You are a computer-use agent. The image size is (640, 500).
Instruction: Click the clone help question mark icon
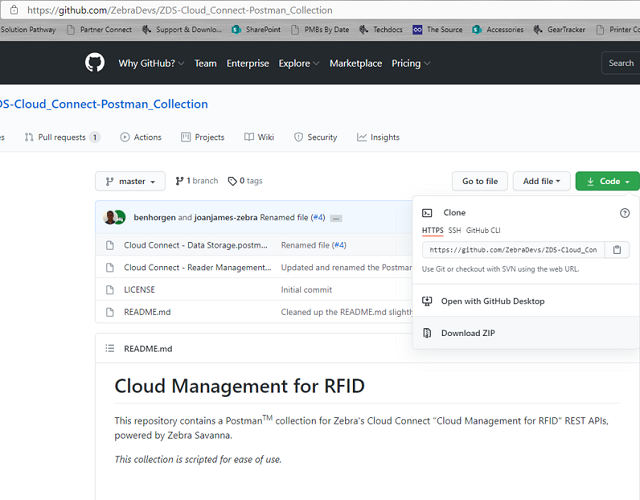coord(625,213)
